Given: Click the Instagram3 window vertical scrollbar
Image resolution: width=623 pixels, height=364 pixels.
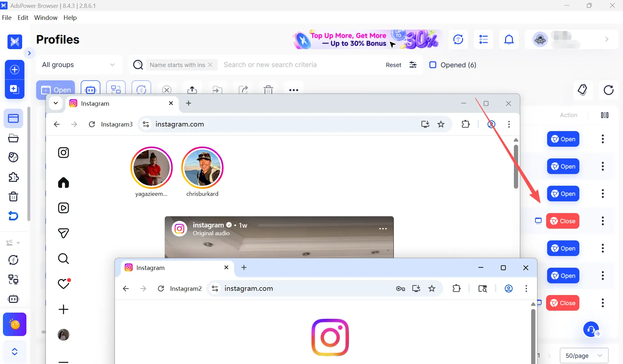Looking at the screenshot, I should click(516, 166).
